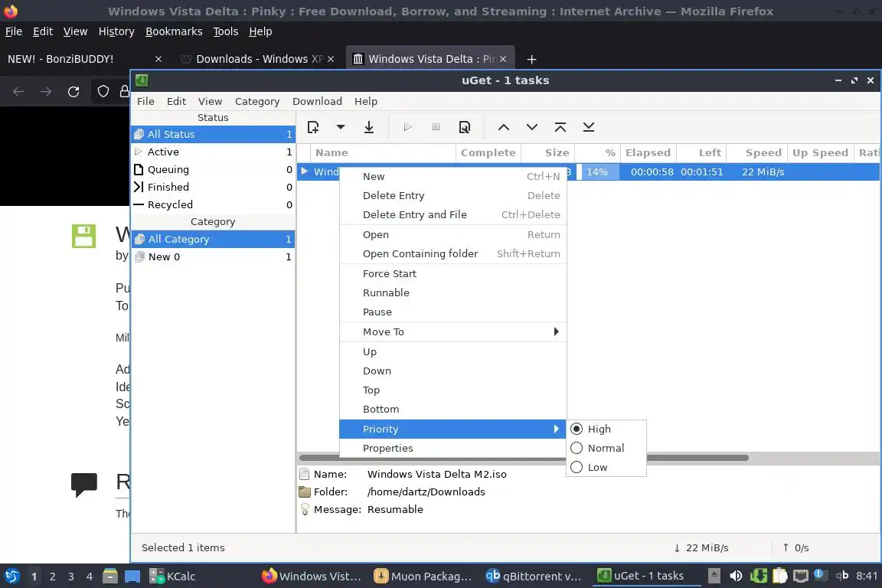Select Finished status filter
This screenshot has width=882, height=588.
(213, 187)
